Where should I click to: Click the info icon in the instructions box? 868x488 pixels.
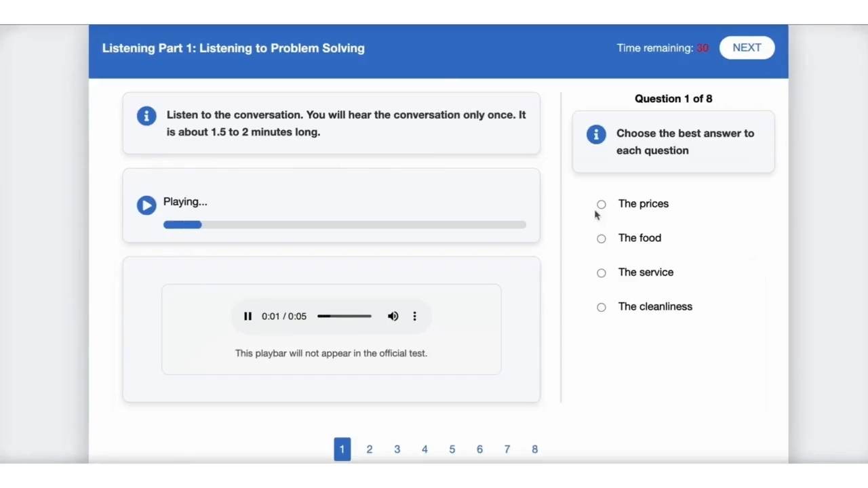coord(146,116)
